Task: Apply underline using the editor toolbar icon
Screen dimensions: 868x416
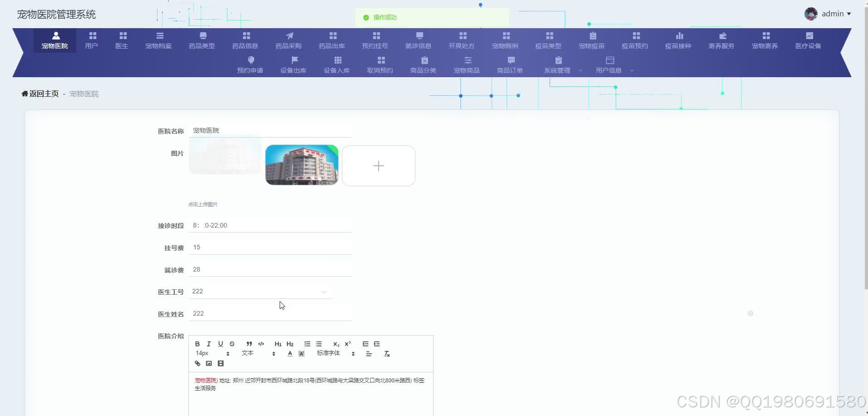Action: coord(221,344)
